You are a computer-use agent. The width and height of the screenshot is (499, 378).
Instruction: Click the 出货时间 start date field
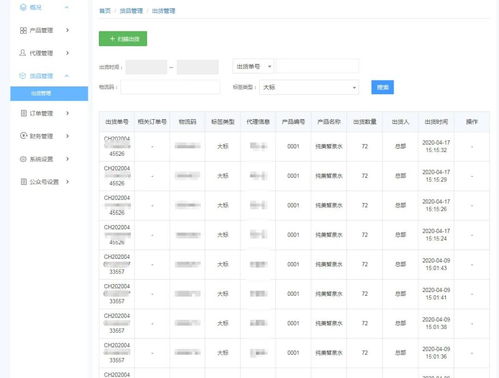click(x=146, y=67)
